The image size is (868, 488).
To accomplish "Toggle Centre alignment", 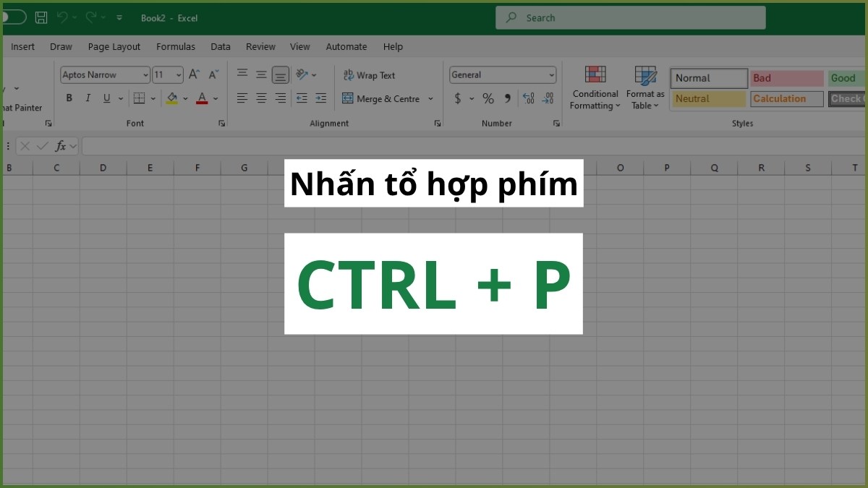I will (x=261, y=98).
